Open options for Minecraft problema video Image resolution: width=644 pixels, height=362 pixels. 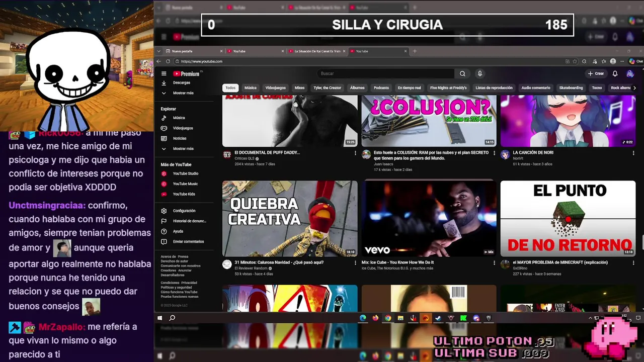pos(633,263)
